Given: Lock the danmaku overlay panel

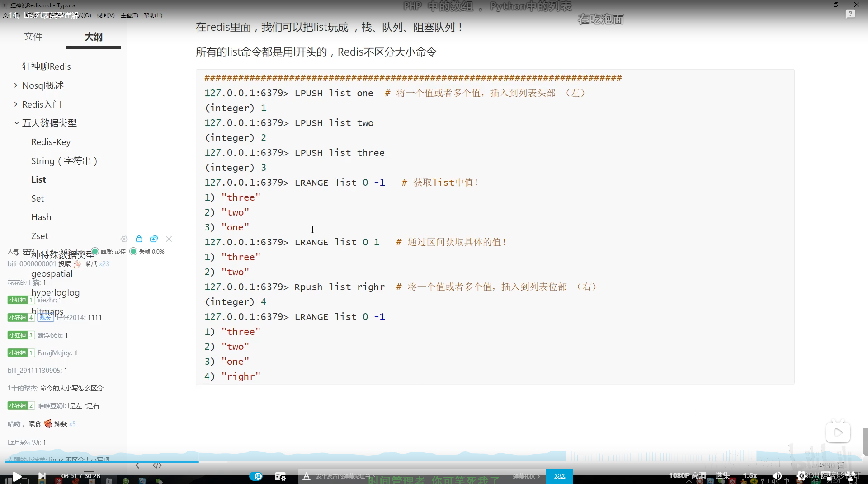Looking at the screenshot, I should (x=139, y=239).
